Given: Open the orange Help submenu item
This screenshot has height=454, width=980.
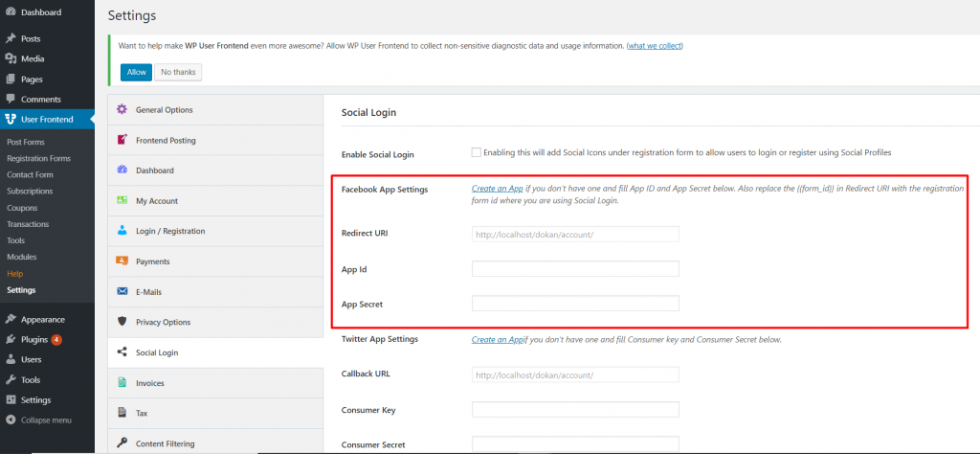Looking at the screenshot, I should click(15, 274).
